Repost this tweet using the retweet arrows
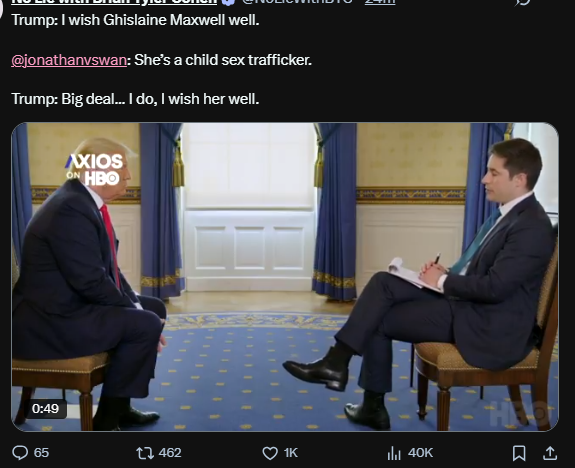 point(145,453)
